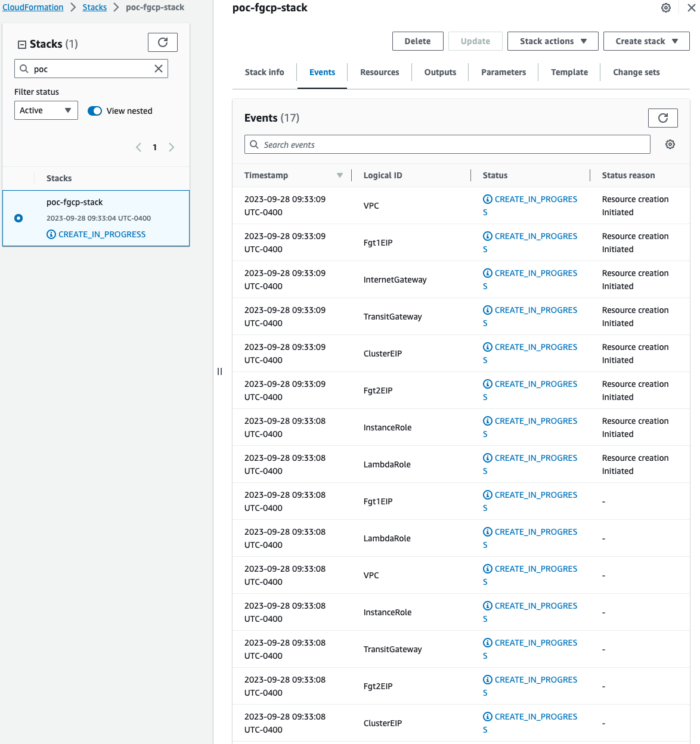Screen dimensions: 700x744
Task: Click the Delete stack button
Action: [417, 41]
